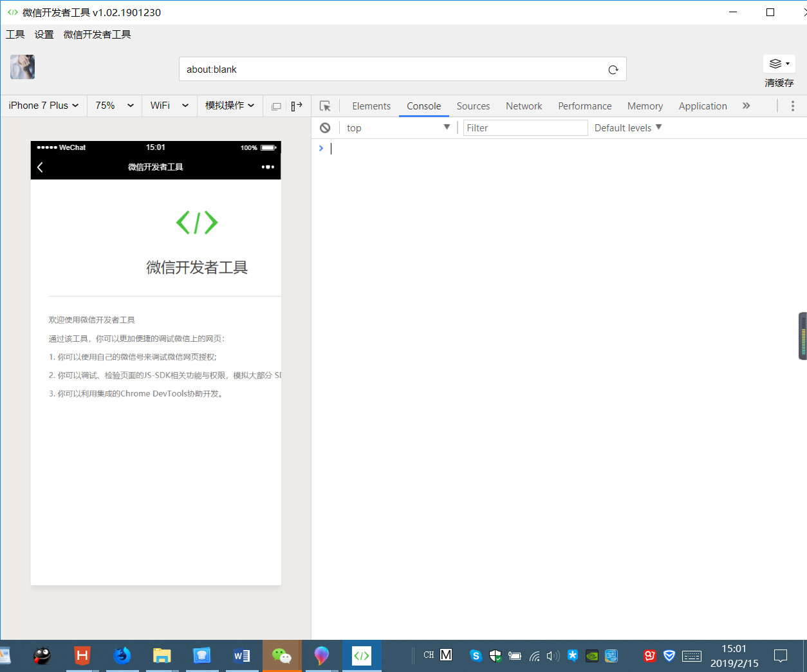
Task: Activate the inspect element picker icon
Action: point(325,106)
